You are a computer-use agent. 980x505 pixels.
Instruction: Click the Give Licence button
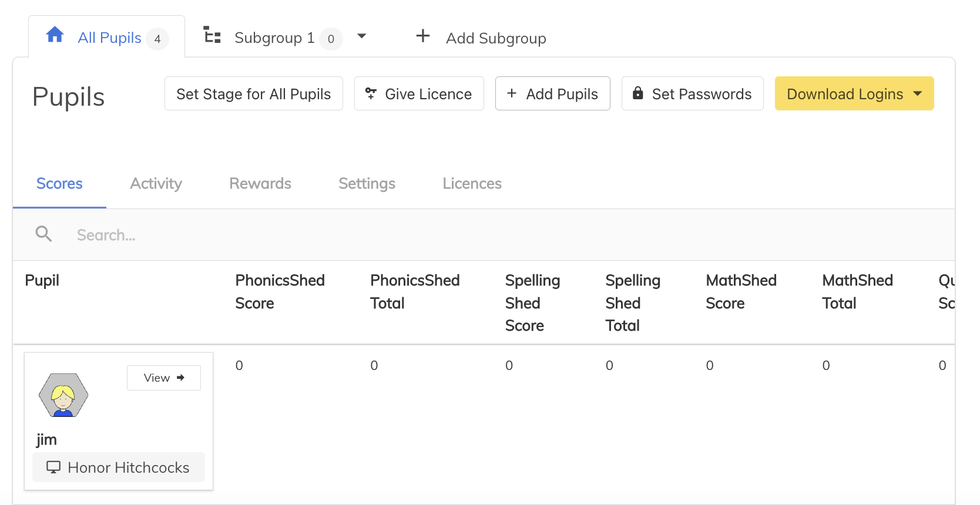(419, 93)
